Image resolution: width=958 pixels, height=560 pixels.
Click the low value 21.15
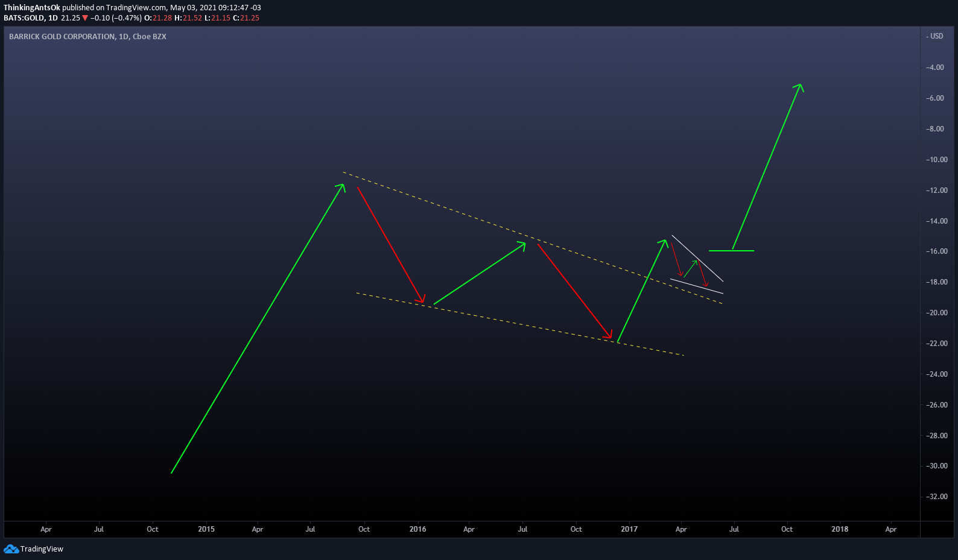coord(221,18)
